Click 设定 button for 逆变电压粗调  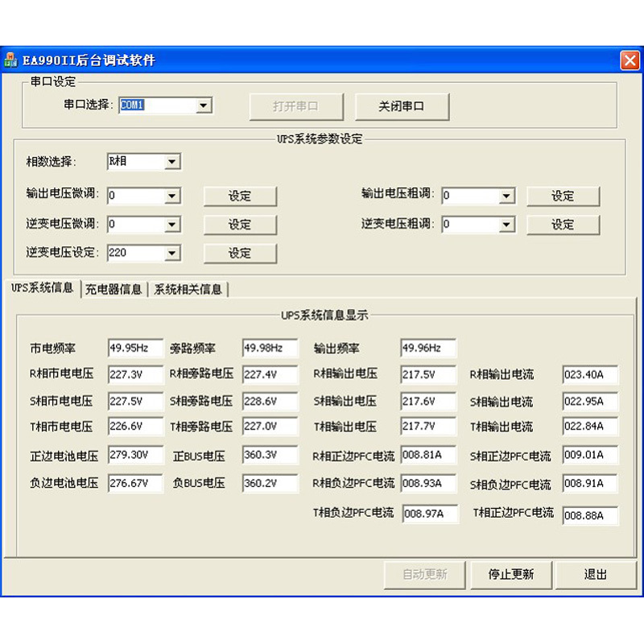tap(563, 225)
